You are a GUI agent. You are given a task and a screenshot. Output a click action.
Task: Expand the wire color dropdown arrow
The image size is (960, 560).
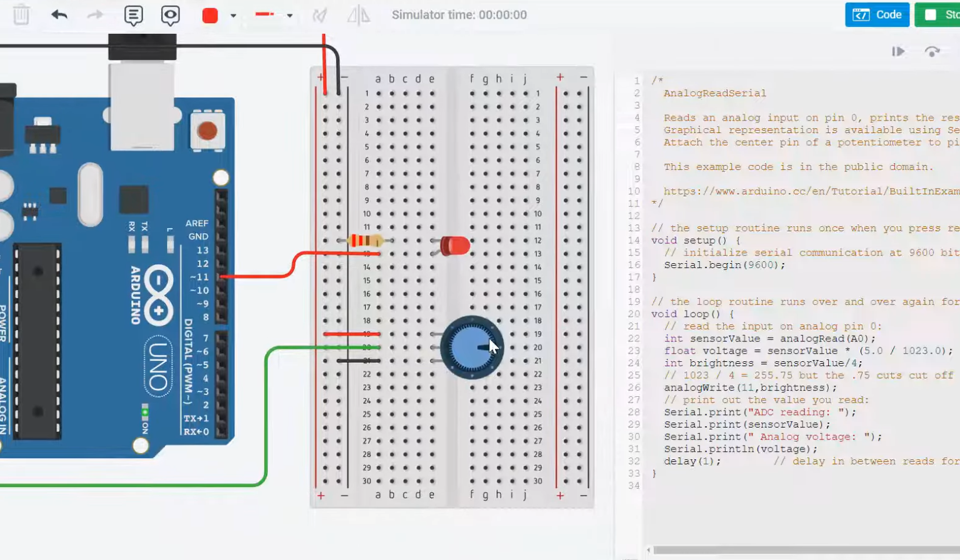coord(233,16)
